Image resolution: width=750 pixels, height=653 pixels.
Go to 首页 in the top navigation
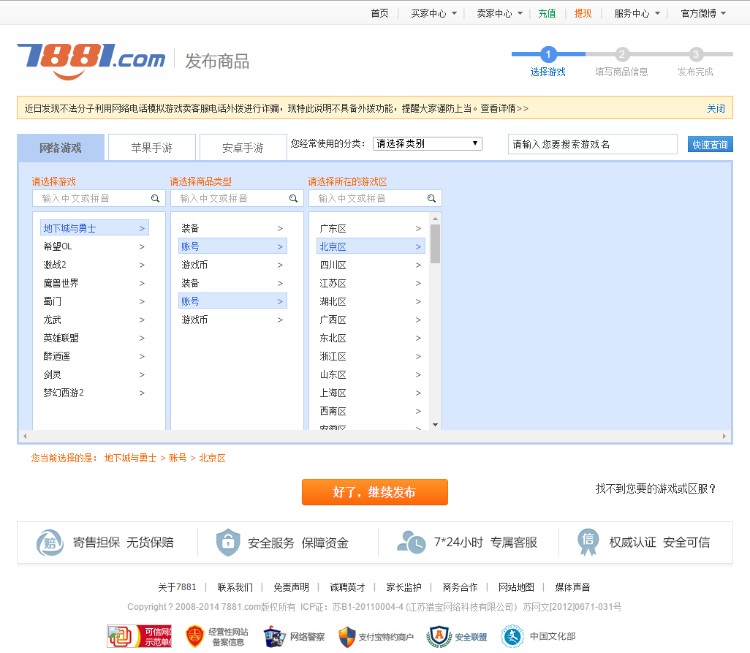point(380,13)
